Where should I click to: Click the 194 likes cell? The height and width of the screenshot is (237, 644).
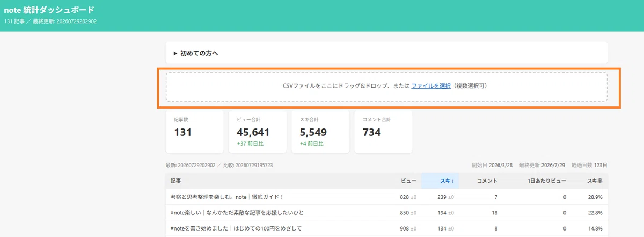pos(445,213)
